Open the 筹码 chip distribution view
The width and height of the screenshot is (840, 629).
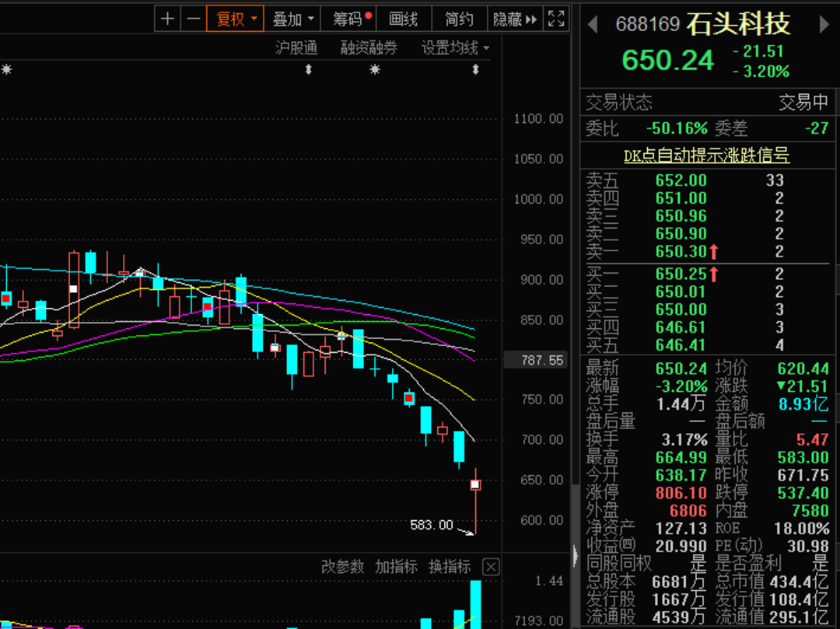(x=348, y=19)
